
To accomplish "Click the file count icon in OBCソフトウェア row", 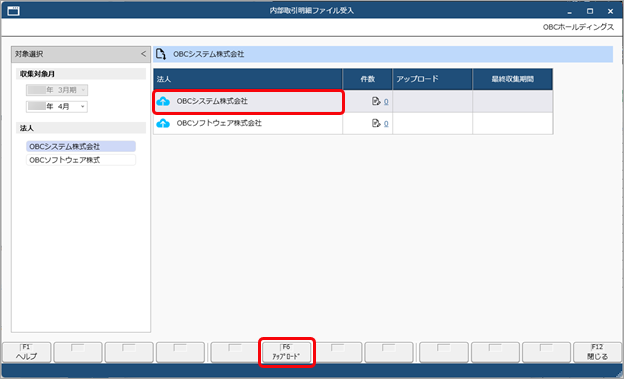I will 376,123.
